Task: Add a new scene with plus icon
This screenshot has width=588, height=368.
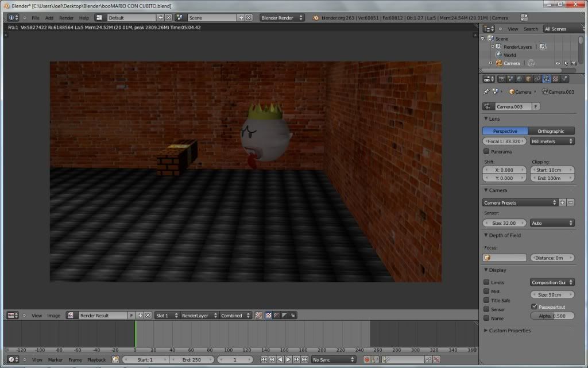Action: click(x=241, y=18)
